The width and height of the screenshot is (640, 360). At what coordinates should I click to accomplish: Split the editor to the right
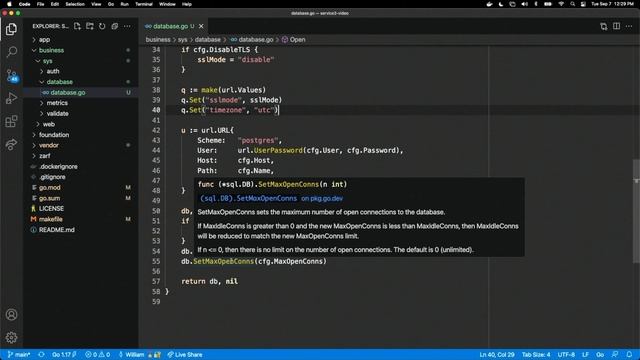point(616,26)
